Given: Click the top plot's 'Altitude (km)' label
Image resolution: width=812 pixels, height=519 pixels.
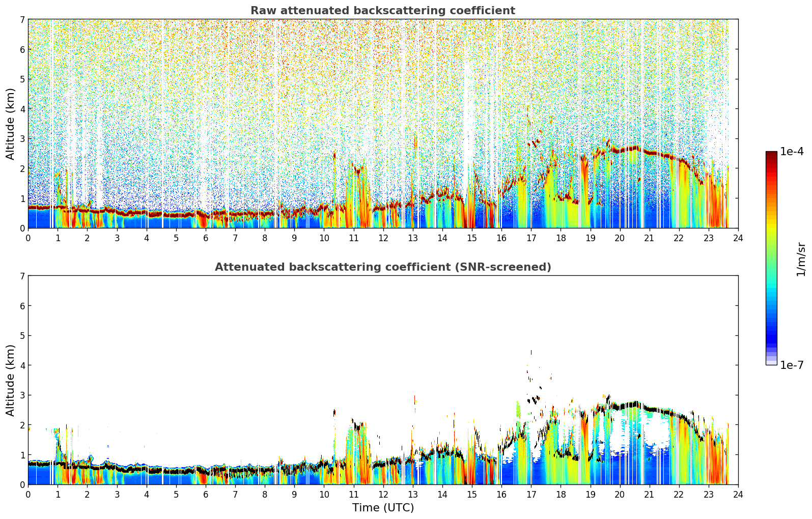Looking at the screenshot, I should point(11,124).
